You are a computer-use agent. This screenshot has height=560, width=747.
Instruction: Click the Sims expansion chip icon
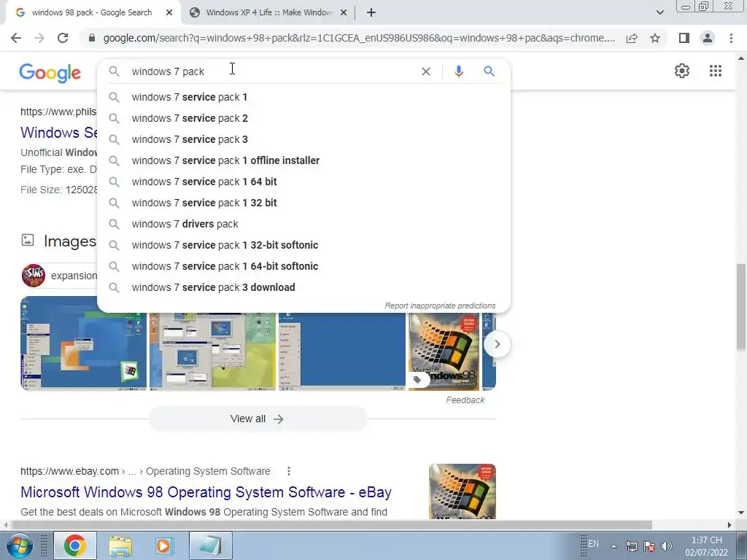pos(34,276)
